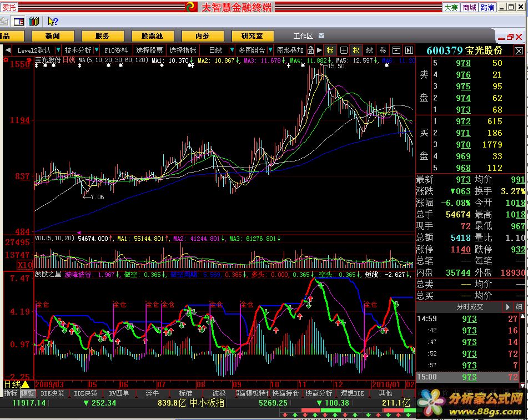This screenshot has width=528, height=420.
Task: Select the 奔牛 template tab
Action: coord(152,393)
